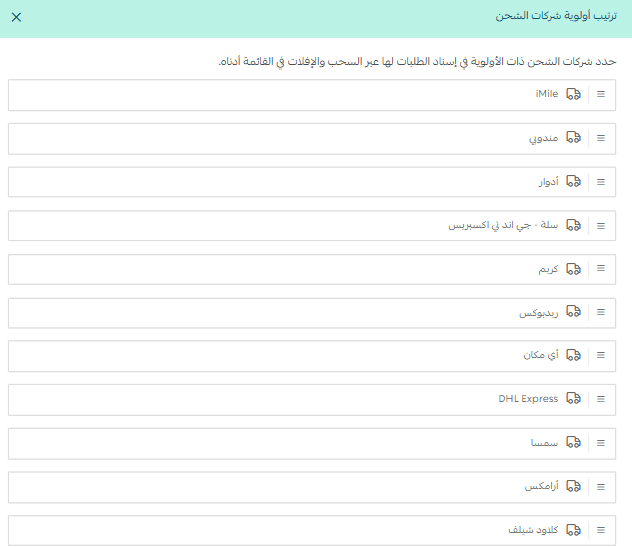Click the drag handle for DHL Express

coord(601,399)
